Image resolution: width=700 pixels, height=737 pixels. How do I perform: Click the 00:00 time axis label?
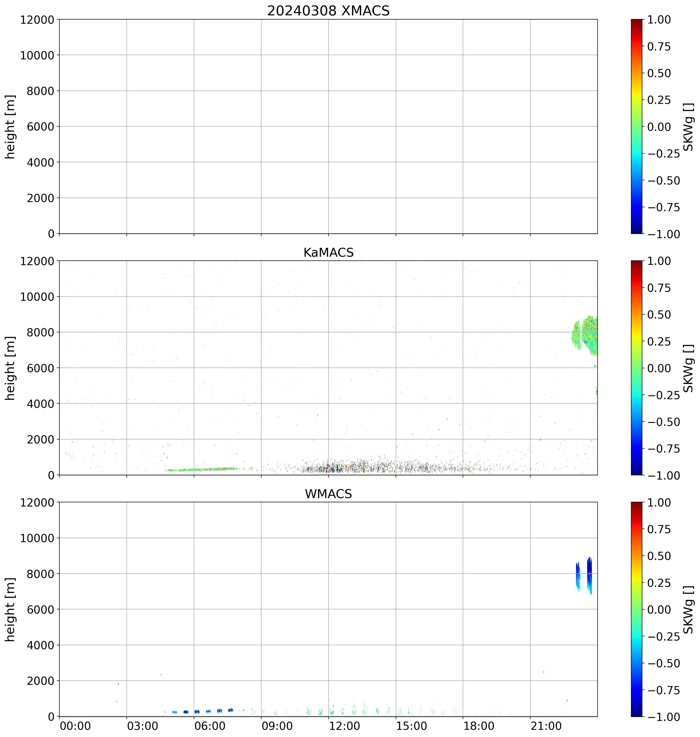point(75,726)
